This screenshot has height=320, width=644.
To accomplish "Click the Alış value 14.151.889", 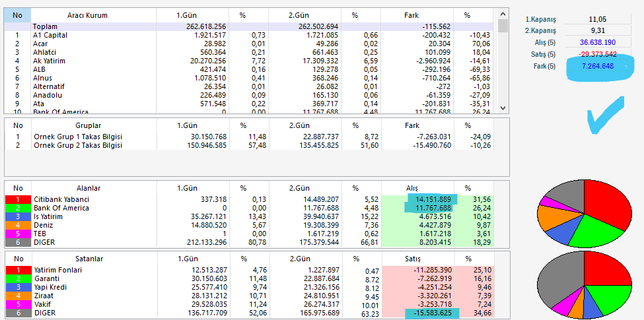I will (x=434, y=199).
